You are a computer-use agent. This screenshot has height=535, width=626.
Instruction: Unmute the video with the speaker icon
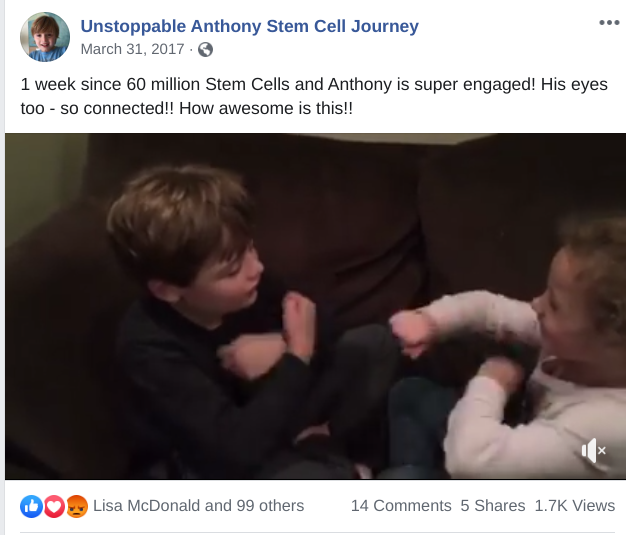coord(593,450)
